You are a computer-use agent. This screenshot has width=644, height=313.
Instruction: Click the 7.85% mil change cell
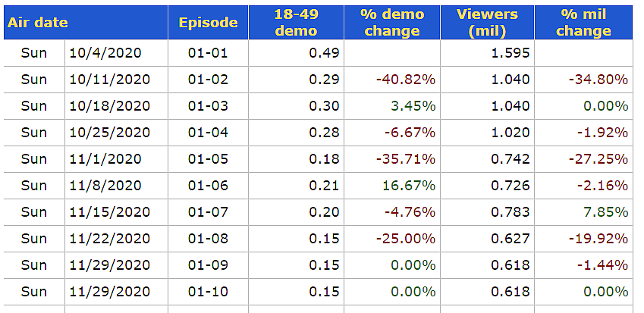[605, 212]
